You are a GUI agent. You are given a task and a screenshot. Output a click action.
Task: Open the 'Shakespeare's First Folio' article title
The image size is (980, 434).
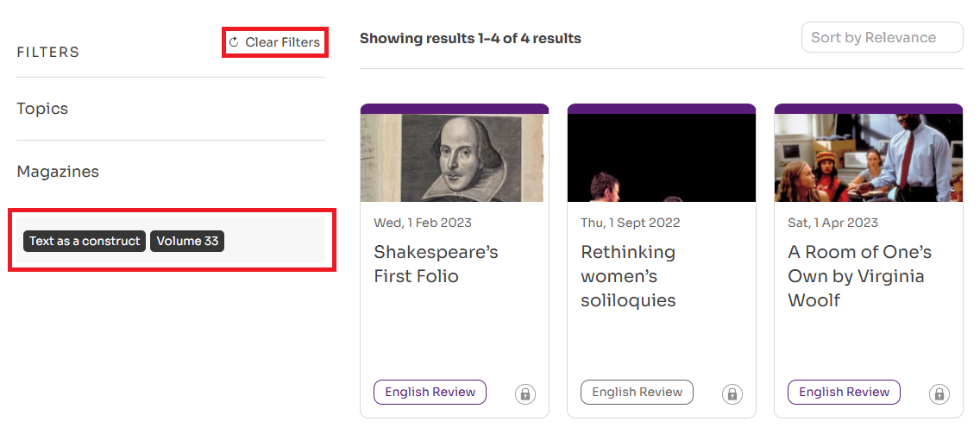436,264
